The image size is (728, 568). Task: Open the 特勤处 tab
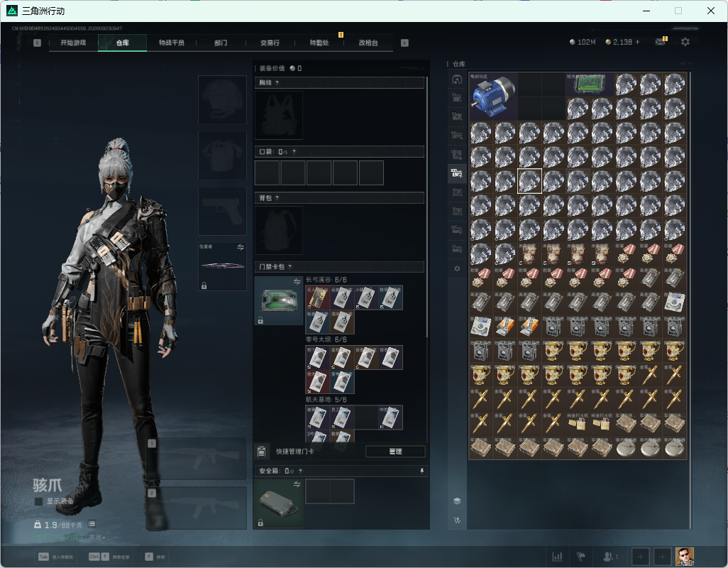(x=319, y=43)
